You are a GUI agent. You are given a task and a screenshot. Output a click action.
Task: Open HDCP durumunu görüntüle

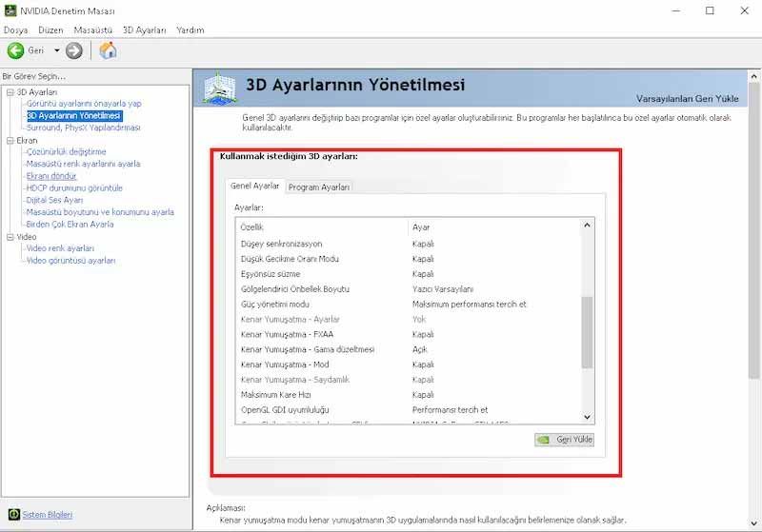[x=74, y=187]
